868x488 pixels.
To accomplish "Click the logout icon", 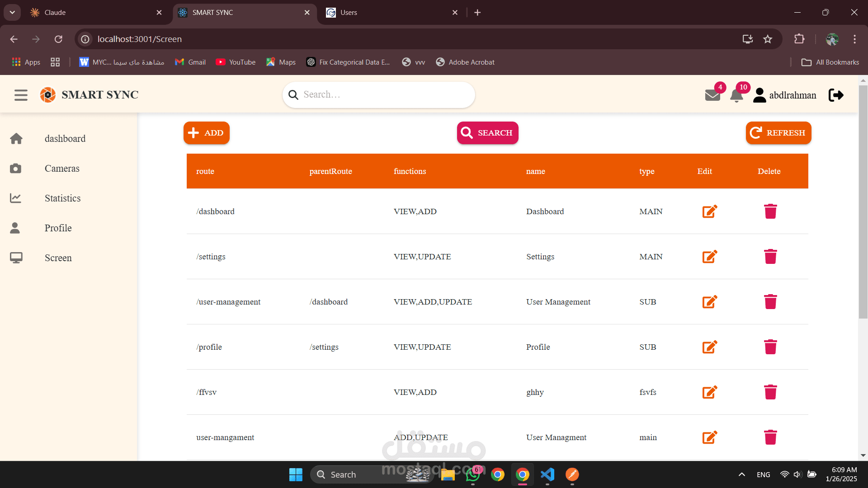I will pos(836,95).
